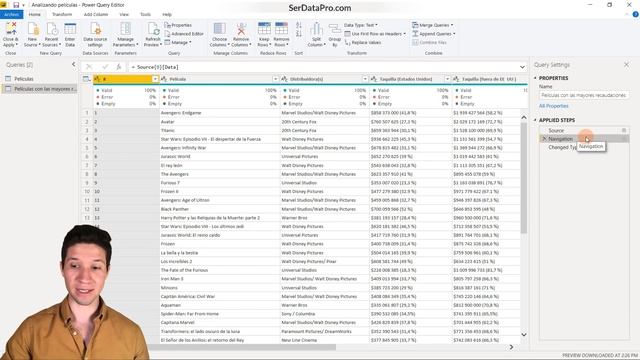Expand the formula bar with its chevron

click(522, 67)
